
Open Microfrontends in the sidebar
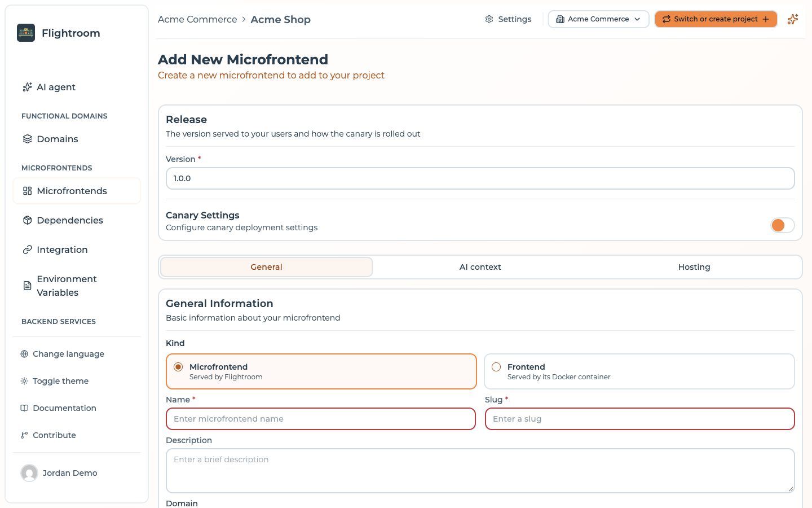77,191
